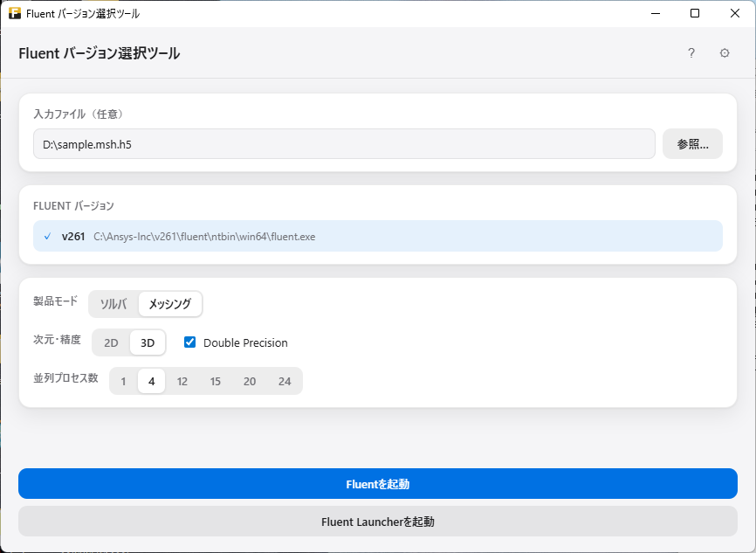
Task: Click the checkmark beside v261
Action: pos(47,237)
